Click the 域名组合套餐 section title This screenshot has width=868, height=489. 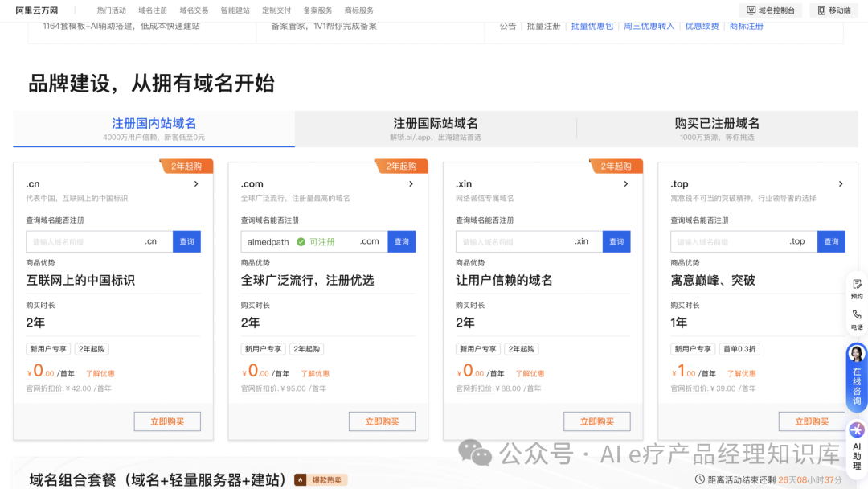pos(158,479)
